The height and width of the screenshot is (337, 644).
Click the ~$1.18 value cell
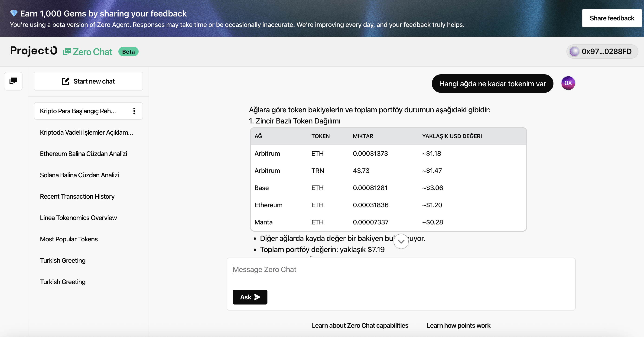(x=432, y=153)
